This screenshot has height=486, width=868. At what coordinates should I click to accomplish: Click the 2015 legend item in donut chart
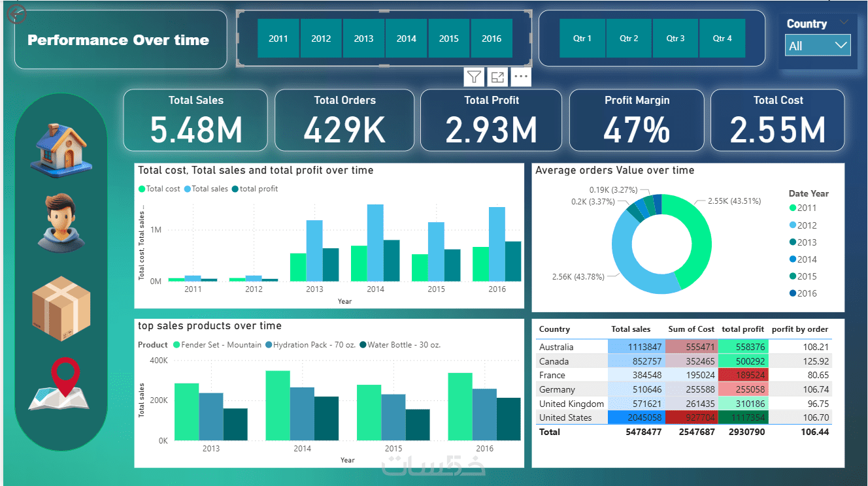pyautogui.click(x=803, y=276)
